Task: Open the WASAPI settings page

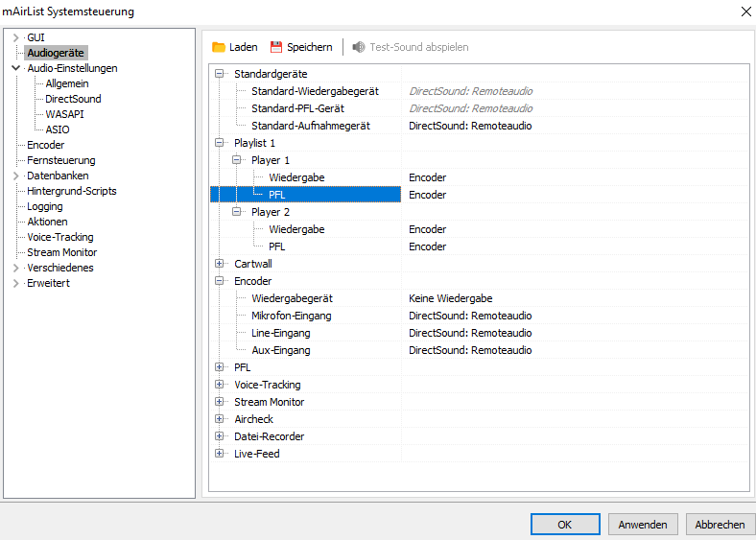Action: pos(64,114)
